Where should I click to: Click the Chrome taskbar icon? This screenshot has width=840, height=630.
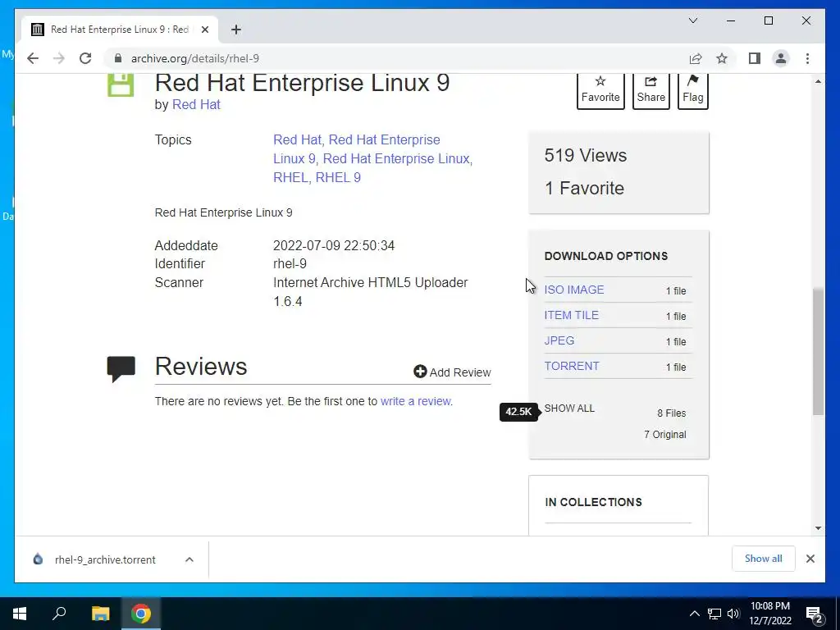coord(141,614)
